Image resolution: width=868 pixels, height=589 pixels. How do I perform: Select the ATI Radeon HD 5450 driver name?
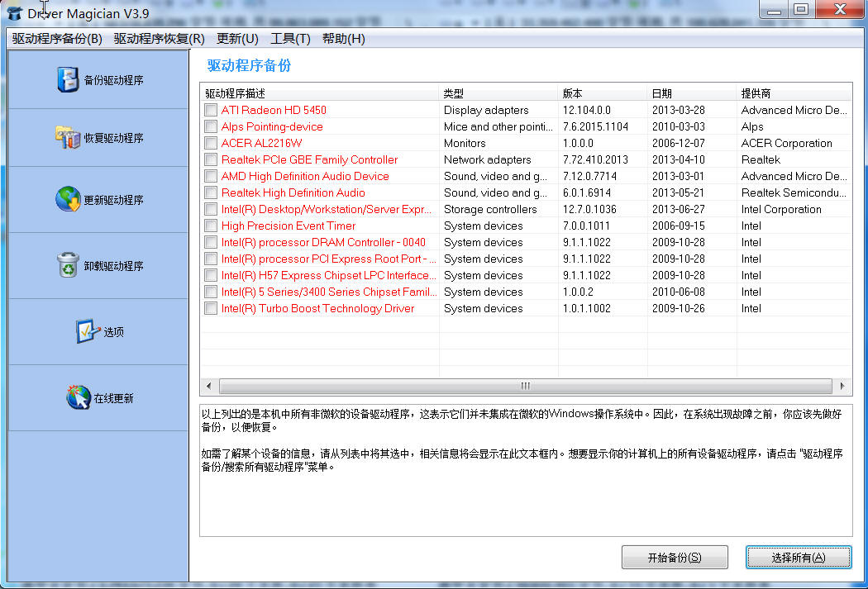(x=274, y=110)
